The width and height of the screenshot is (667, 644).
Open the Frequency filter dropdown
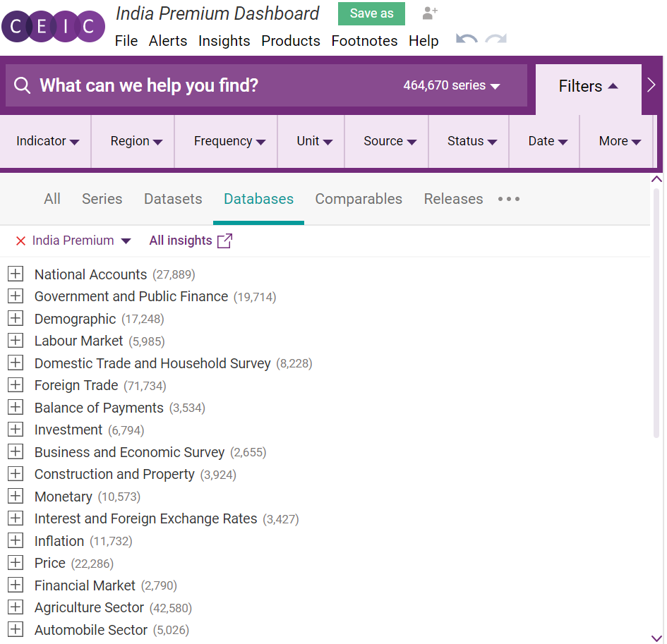pyautogui.click(x=229, y=141)
